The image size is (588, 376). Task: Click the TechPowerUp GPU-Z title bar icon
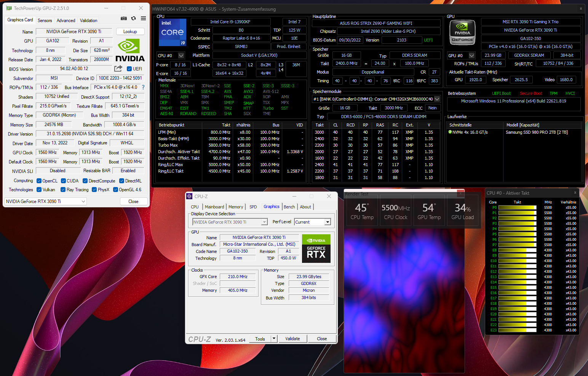pyautogui.click(x=9, y=8)
